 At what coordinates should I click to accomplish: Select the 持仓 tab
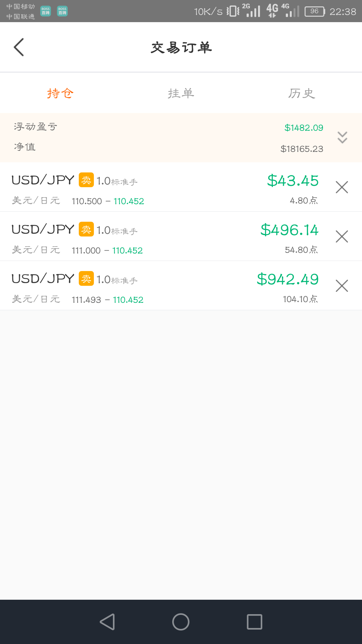[60, 93]
